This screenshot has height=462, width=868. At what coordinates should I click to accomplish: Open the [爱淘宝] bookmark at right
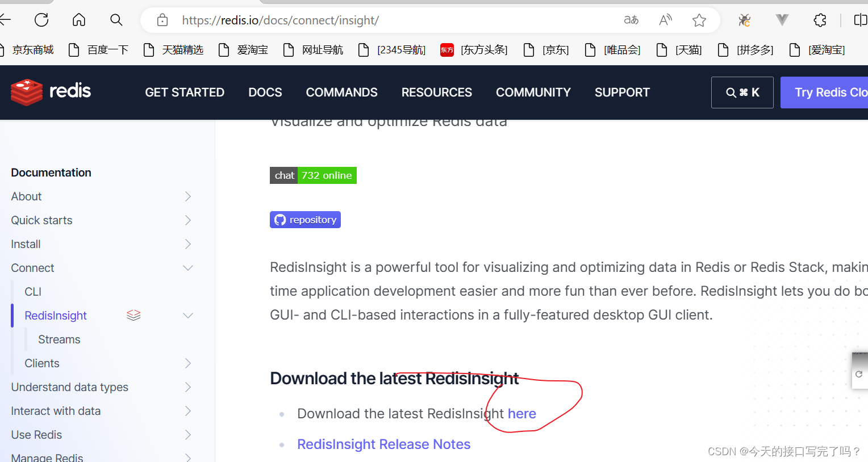[x=817, y=50]
